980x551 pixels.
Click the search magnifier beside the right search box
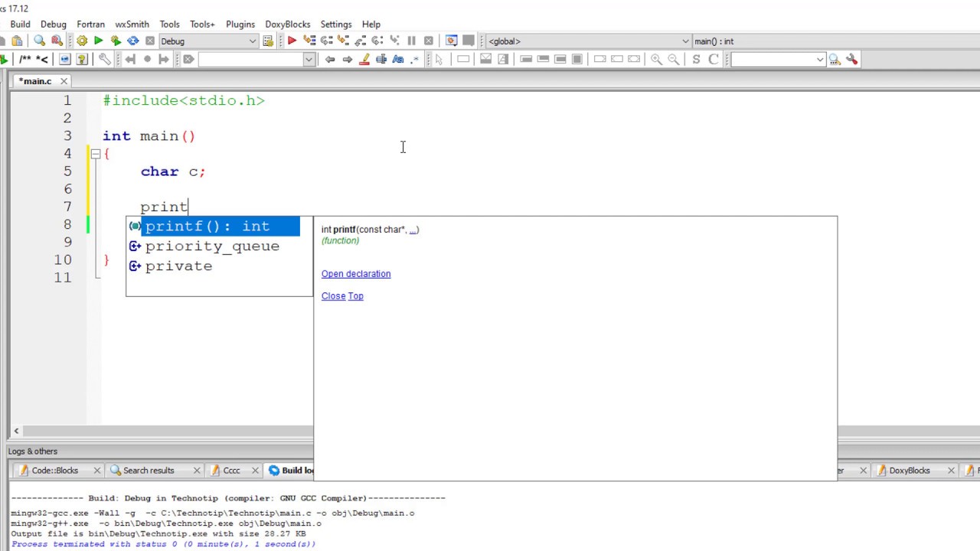[835, 59]
